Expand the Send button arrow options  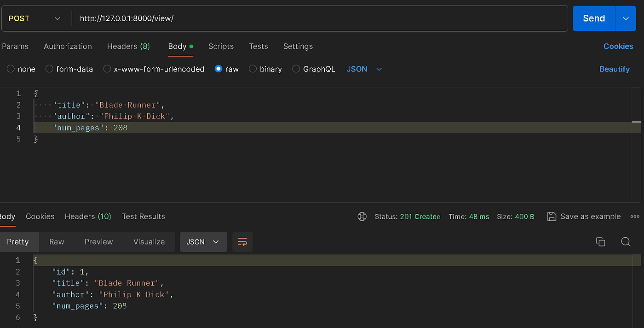coord(626,18)
